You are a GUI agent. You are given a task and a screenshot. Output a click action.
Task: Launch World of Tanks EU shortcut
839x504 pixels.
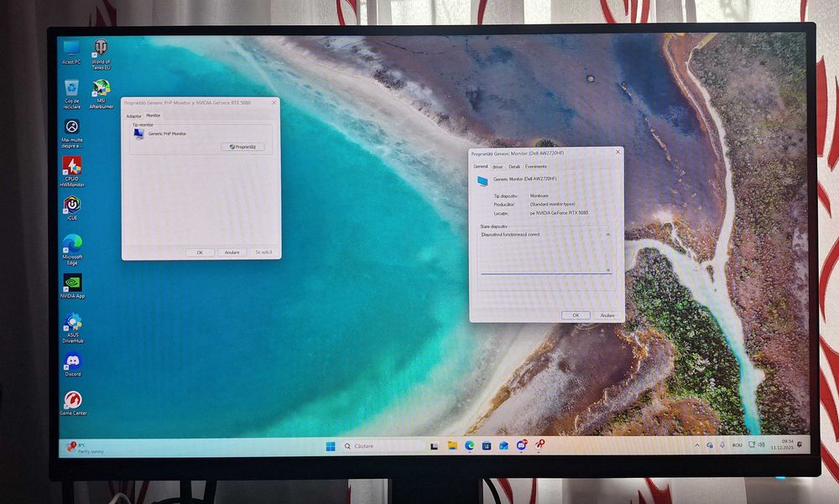pos(101,54)
